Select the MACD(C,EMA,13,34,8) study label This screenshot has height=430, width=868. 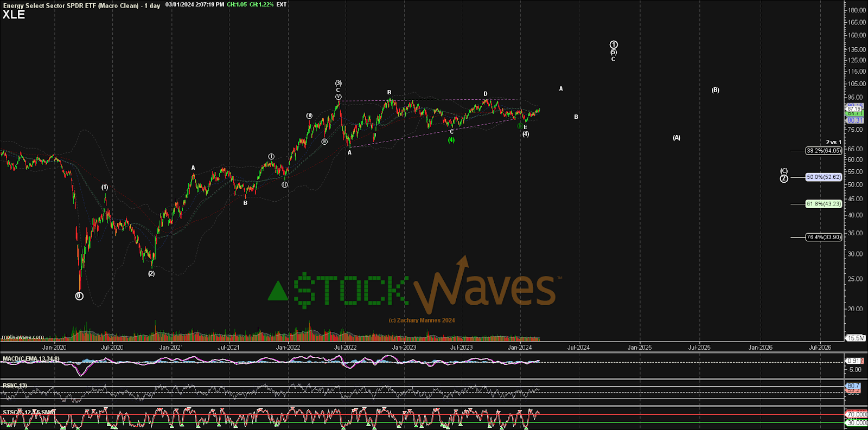coord(31,359)
